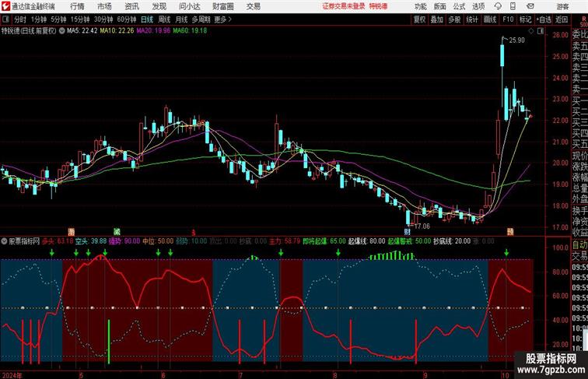Open the 交易 menu
The height and width of the screenshot is (379, 588).
tap(253, 6)
